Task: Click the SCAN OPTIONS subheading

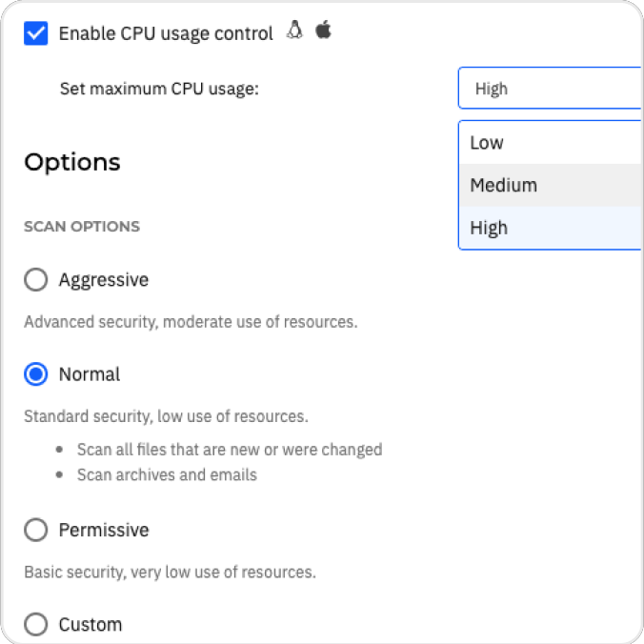Action: (x=82, y=227)
